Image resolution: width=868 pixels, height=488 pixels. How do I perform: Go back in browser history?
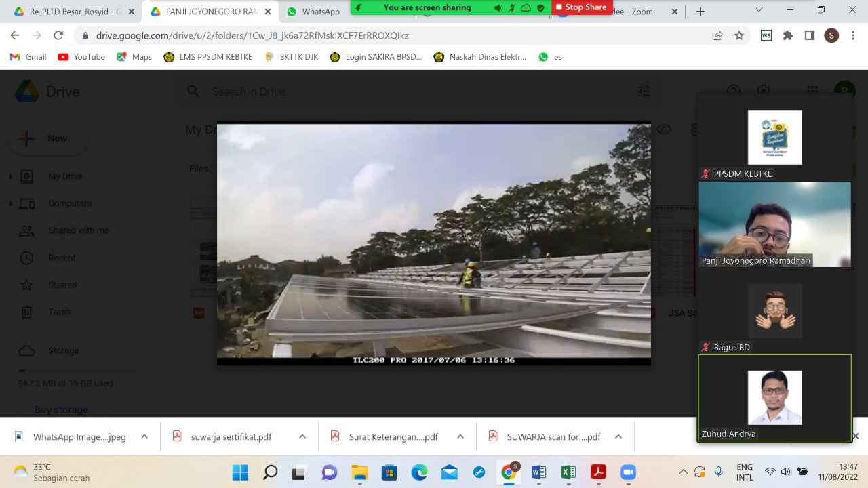(x=15, y=35)
